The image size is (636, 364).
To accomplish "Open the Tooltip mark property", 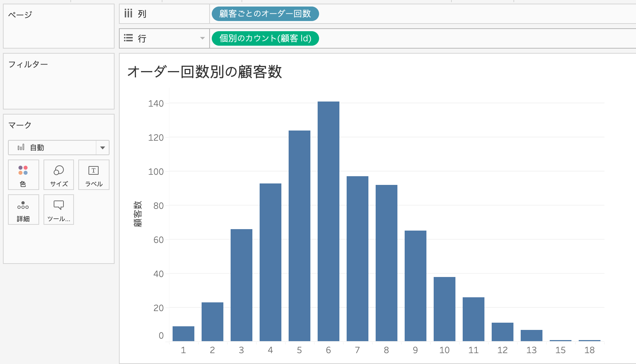I will coord(58,210).
